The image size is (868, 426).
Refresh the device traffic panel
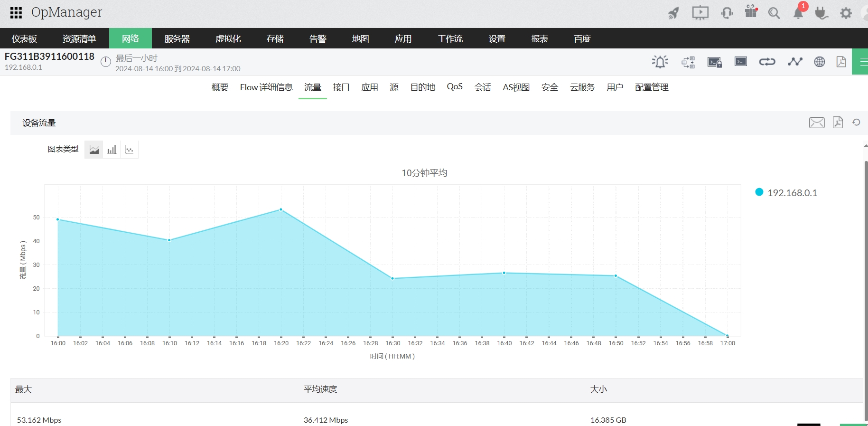coord(856,123)
